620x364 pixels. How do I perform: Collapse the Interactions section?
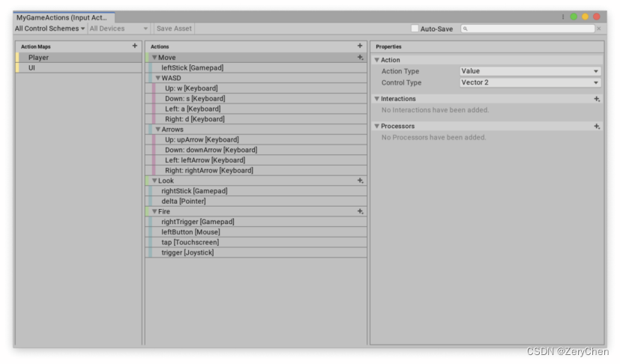[377, 99]
